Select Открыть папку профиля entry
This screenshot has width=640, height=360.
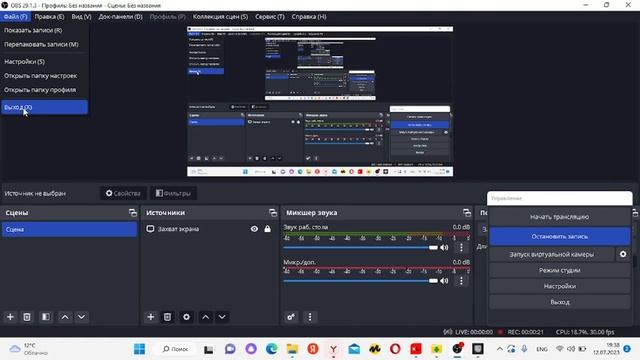(44, 90)
